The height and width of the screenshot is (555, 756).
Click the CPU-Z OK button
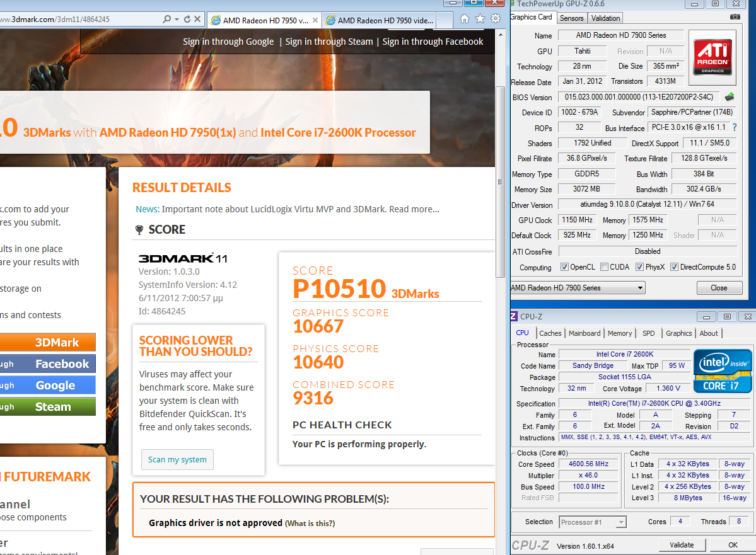point(733,545)
